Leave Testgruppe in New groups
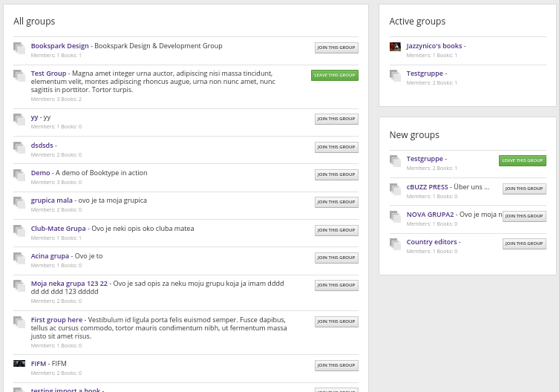559x392 pixels. click(x=523, y=160)
